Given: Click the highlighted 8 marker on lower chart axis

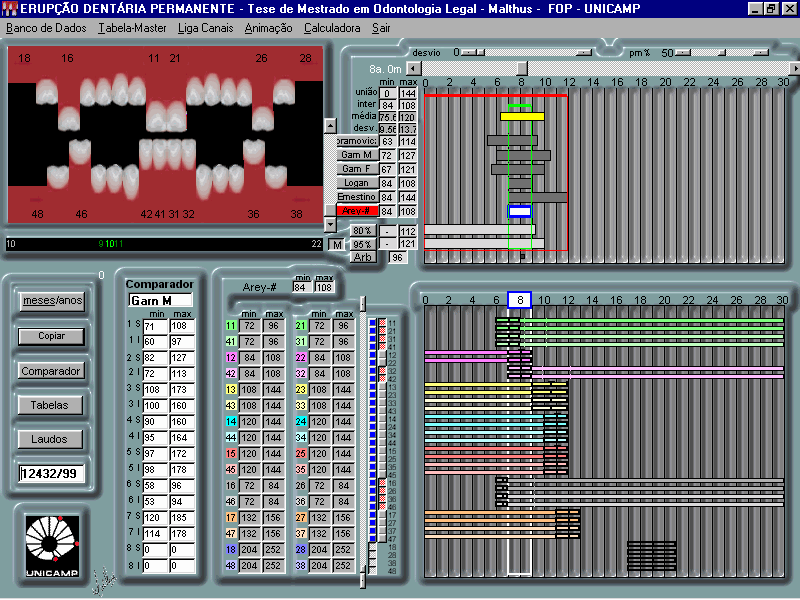Looking at the screenshot, I should point(519,300).
